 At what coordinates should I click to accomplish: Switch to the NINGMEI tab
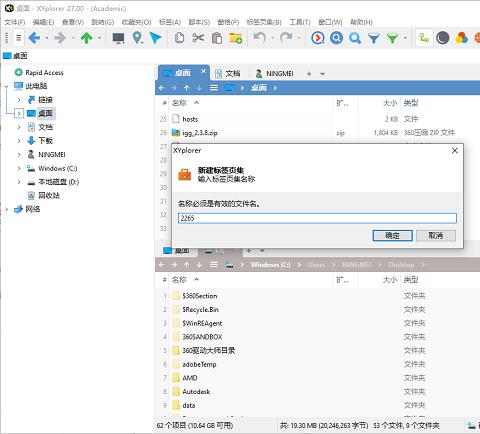click(x=275, y=73)
